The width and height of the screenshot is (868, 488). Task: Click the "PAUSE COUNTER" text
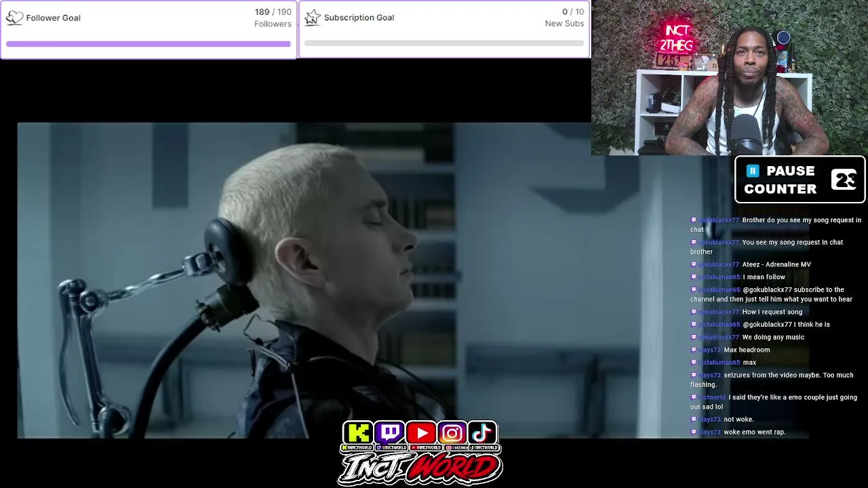781,180
